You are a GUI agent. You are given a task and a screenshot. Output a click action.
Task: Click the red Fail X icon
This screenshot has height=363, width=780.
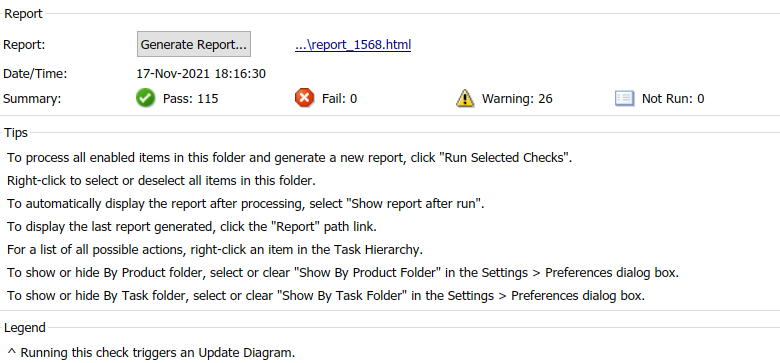[x=304, y=98]
